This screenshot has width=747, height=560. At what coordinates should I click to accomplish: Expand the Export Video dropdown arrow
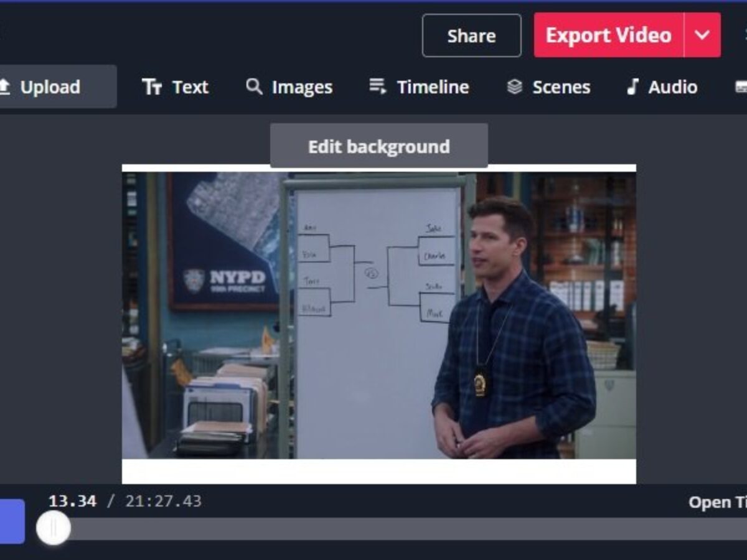point(703,35)
